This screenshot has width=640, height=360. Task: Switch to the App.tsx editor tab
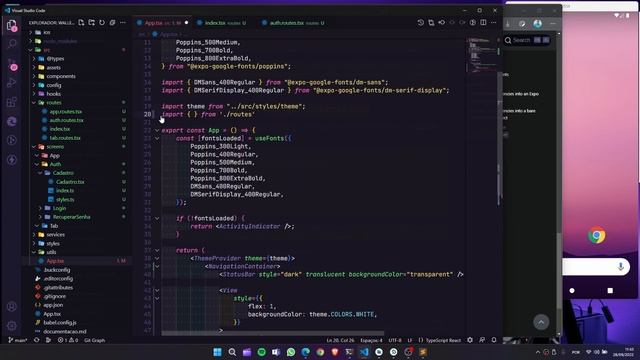pyautogui.click(x=163, y=23)
